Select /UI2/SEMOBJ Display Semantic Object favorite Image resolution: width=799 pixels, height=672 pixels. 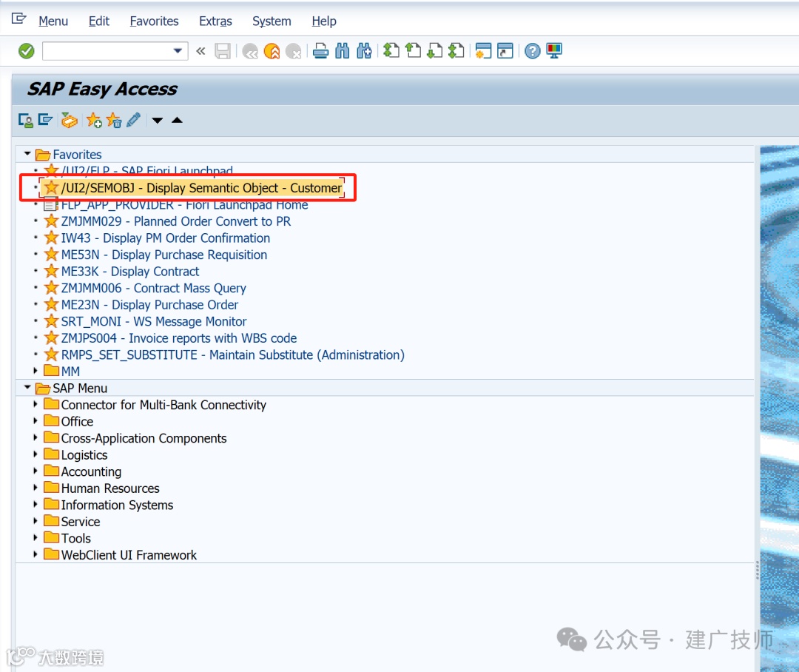[201, 188]
